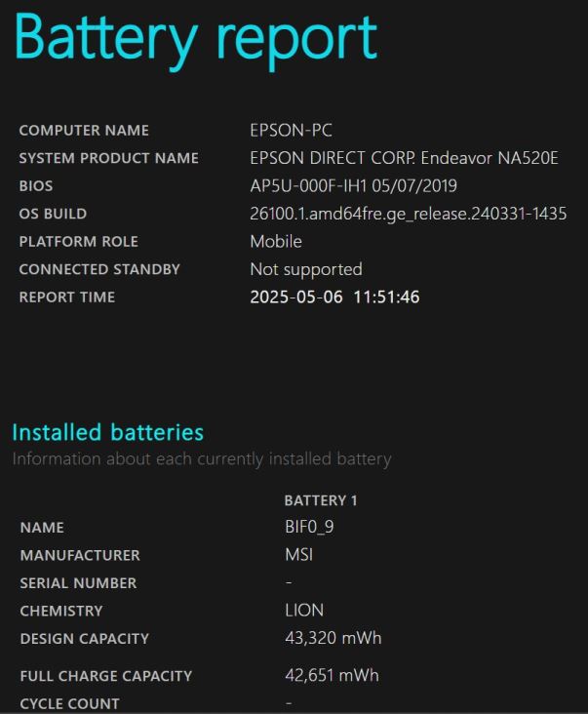The width and height of the screenshot is (588, 714).
Task: Click the SERIAL NUMBER label
Action: 78,583
